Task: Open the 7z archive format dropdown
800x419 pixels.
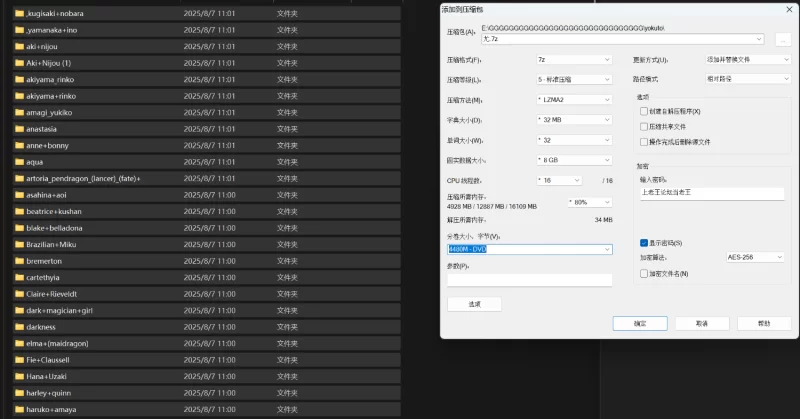Action: click(x=574, y=60)
